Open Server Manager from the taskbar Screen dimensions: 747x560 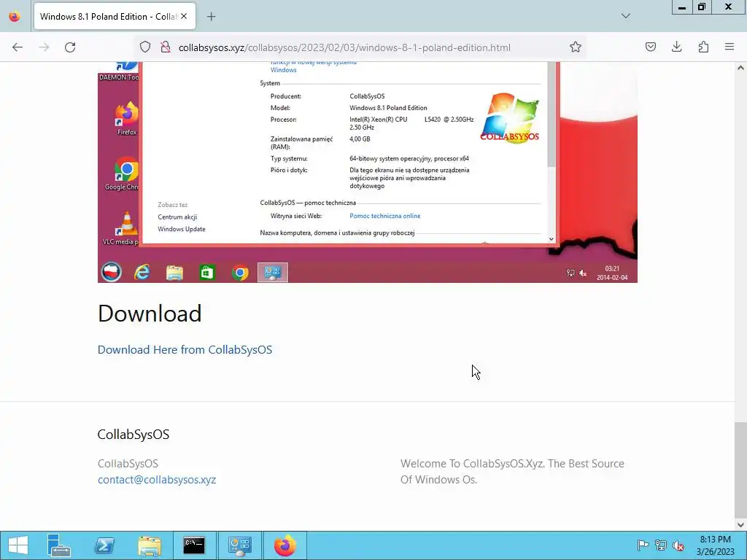[59, 545]
